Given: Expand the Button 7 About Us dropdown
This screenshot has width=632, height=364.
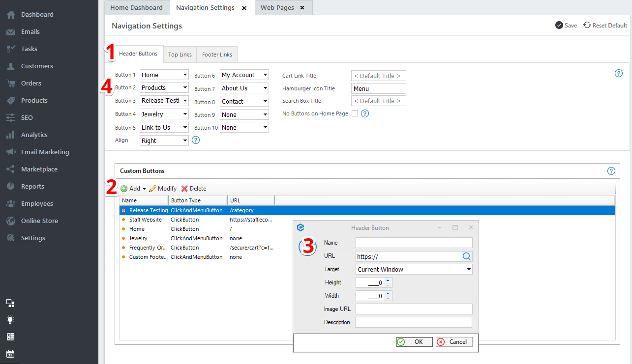Looking at the screenshot, I should [x=244, y=88].
